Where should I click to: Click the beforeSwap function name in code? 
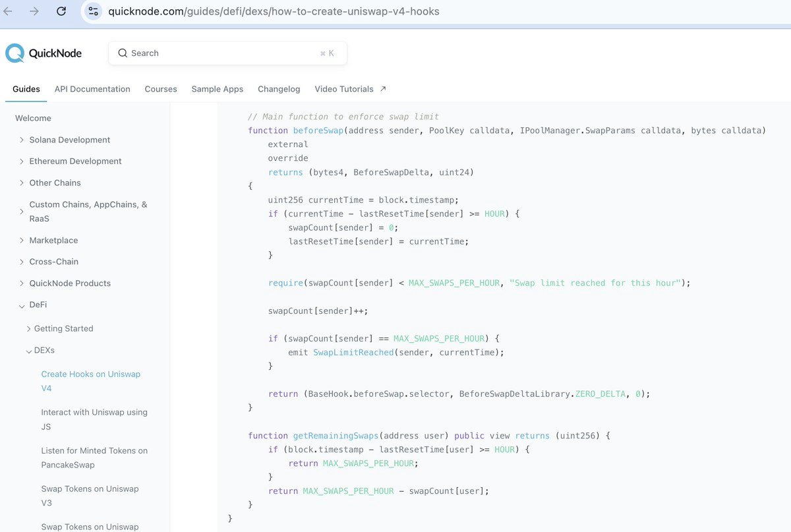pyautogui.click(x=318, y=131)
